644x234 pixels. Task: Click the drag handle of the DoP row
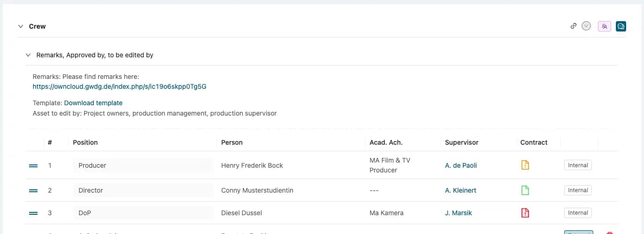tap(33, 213)
